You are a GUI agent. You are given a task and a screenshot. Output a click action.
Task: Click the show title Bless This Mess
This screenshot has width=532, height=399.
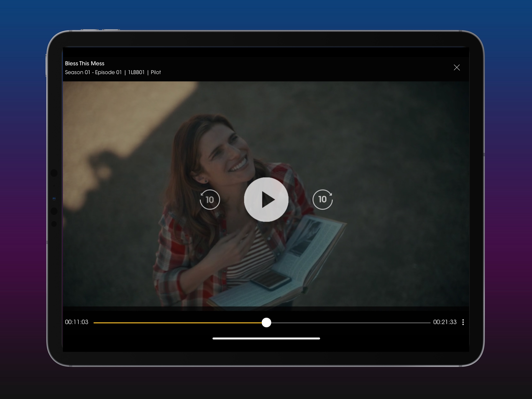coord(85,63)
